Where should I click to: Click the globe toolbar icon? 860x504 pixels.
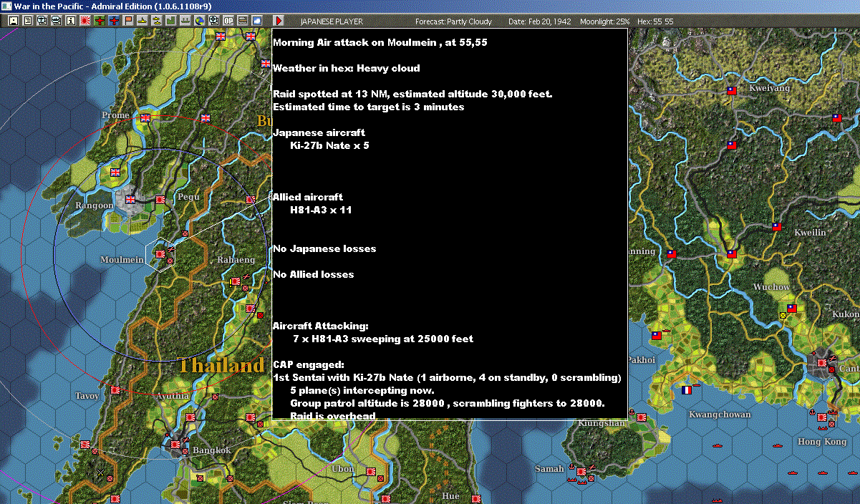[199, 21]
